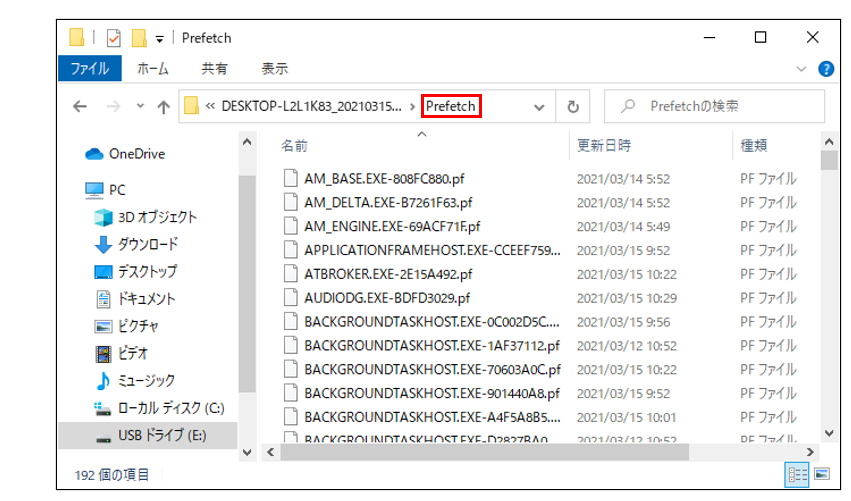Image resolution: width=851 pixels, height=501 pixels.
Task: Click the New folder icon in quick access toolbar
Action: point(139,38)
